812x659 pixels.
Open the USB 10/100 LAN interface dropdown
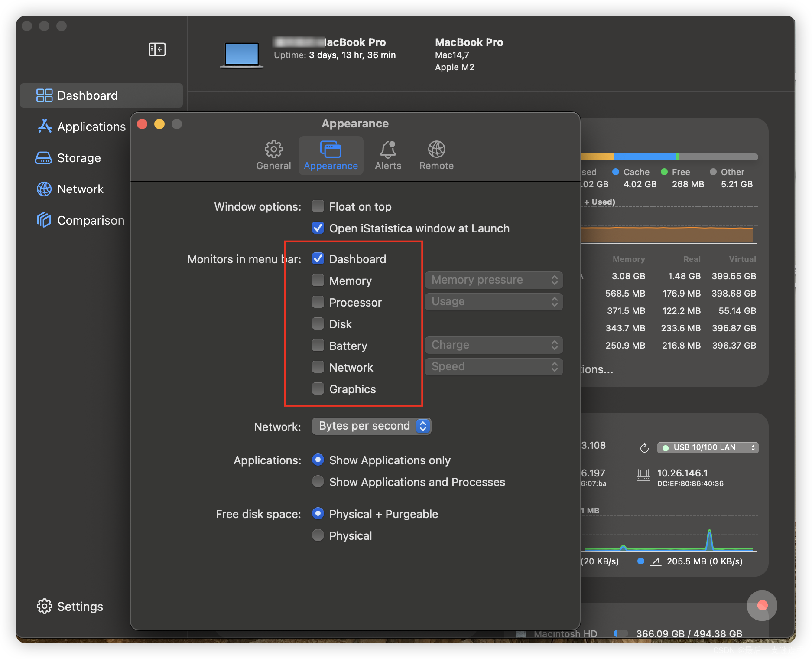tap(708, 447)
